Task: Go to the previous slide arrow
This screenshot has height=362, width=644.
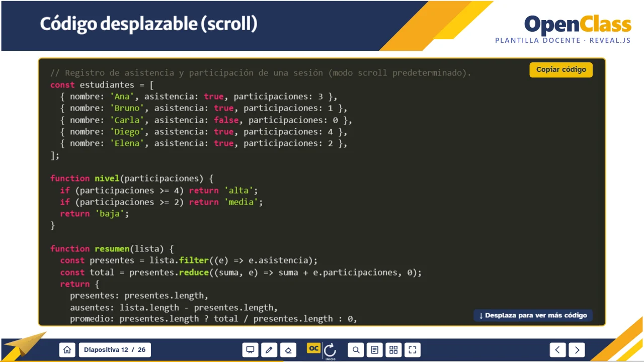Action: point(557,350)
